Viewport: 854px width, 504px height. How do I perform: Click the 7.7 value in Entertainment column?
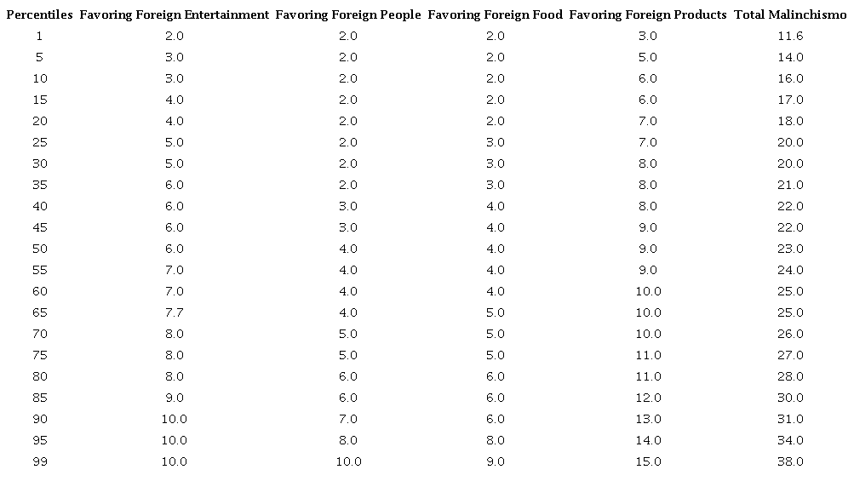coord(175,312)
